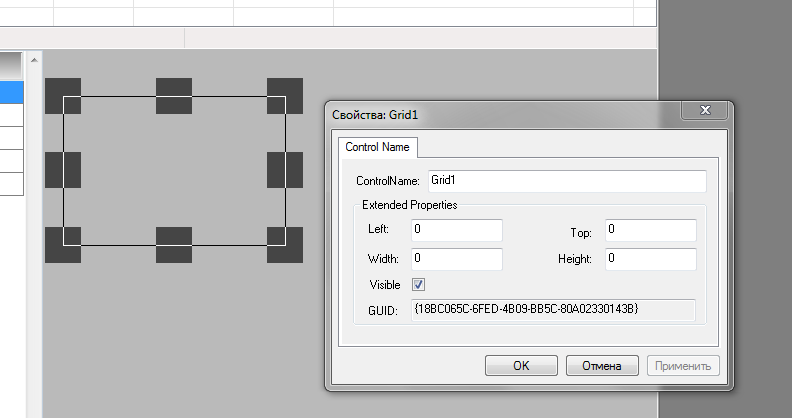Click the Применить button
This screenshot has width=792, height=418.
[683, 365]
